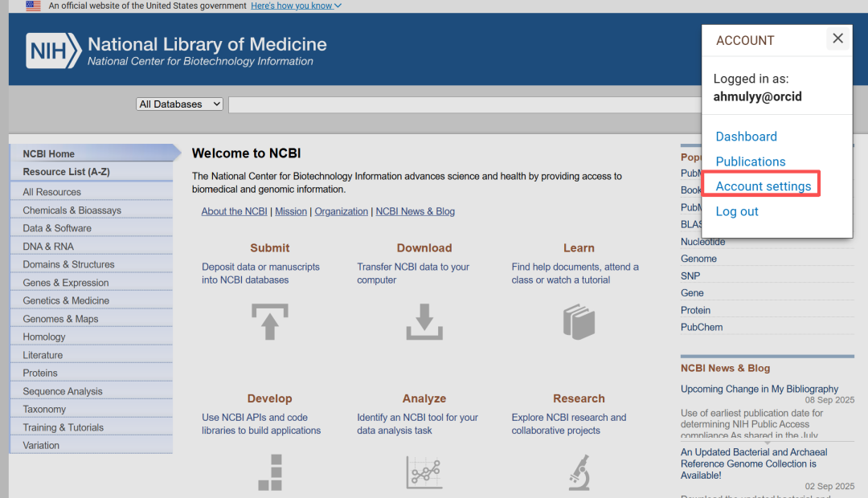Click the US flag icon
This screenshot has height=498, width=868.
pyautogui.click(x=33, y=6)
